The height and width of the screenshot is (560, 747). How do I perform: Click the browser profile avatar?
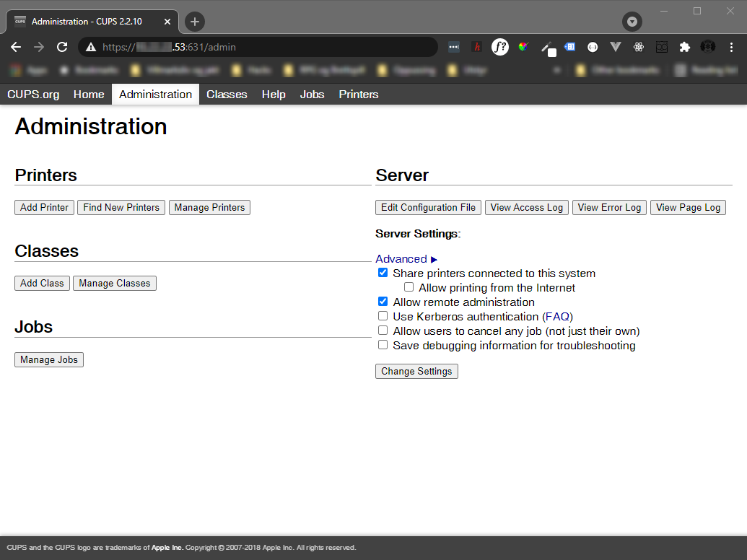pos(708,47)
